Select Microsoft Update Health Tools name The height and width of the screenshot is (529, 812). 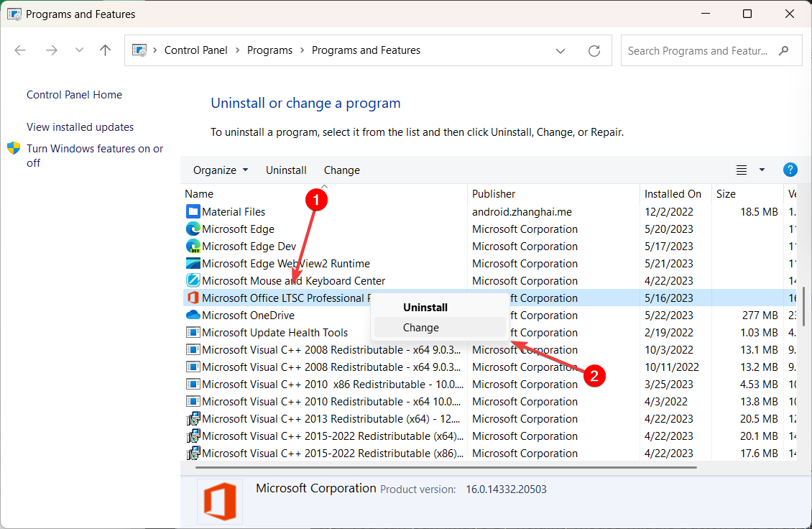[x=275, y=332]
